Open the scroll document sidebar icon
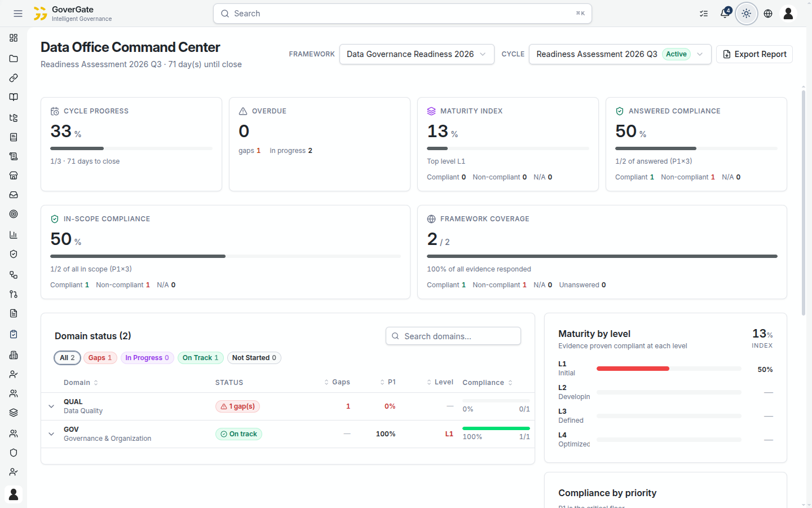The image size is (812, 508). pos(14,156)
